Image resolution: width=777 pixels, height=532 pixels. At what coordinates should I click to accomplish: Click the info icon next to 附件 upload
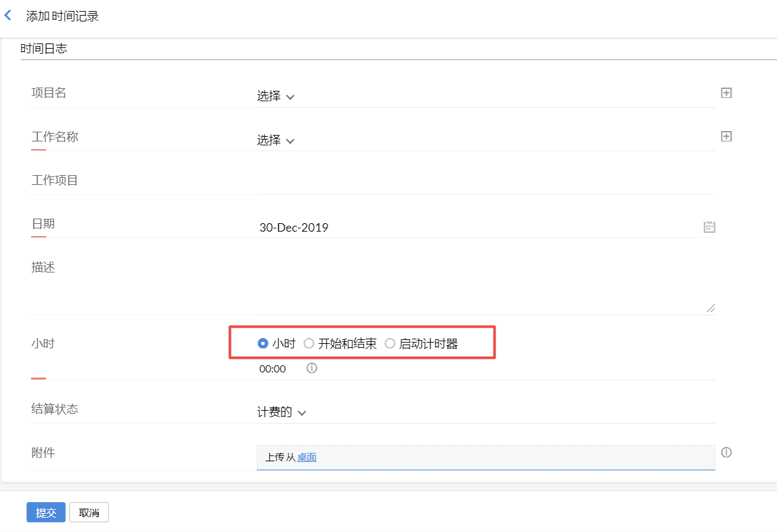point(726,452)
